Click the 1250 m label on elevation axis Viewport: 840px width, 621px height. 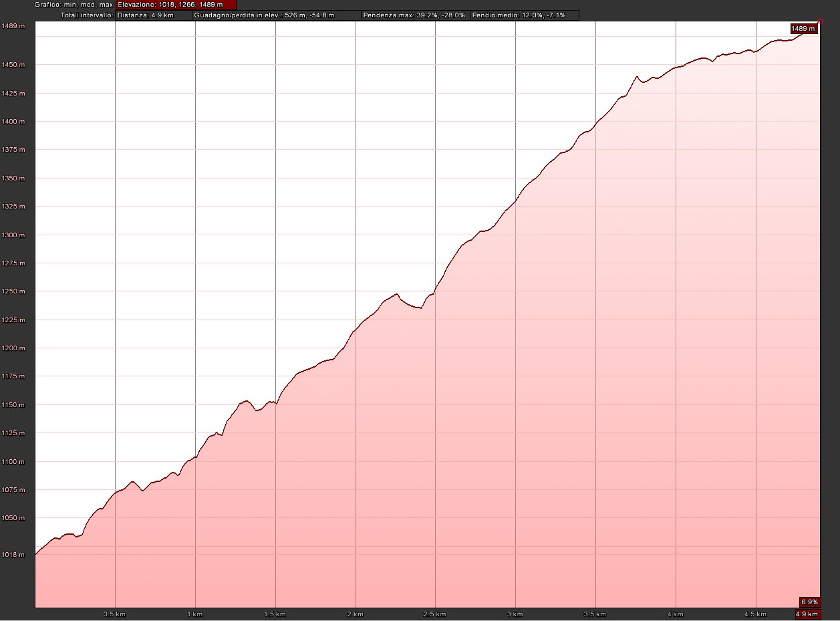[13, 291]
